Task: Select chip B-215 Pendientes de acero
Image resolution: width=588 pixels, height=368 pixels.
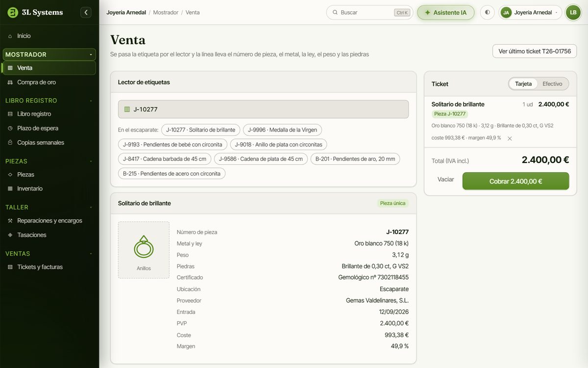Action: coord(171,173)
